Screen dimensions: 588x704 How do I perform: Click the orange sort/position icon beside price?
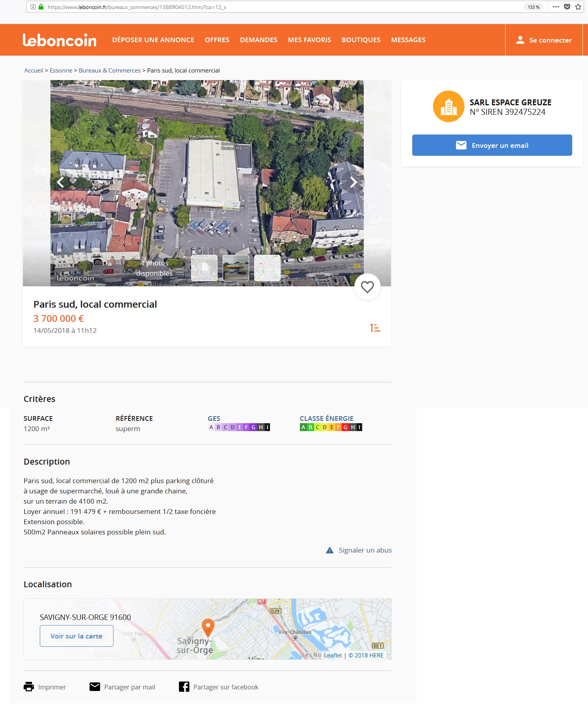coord(375,328)
